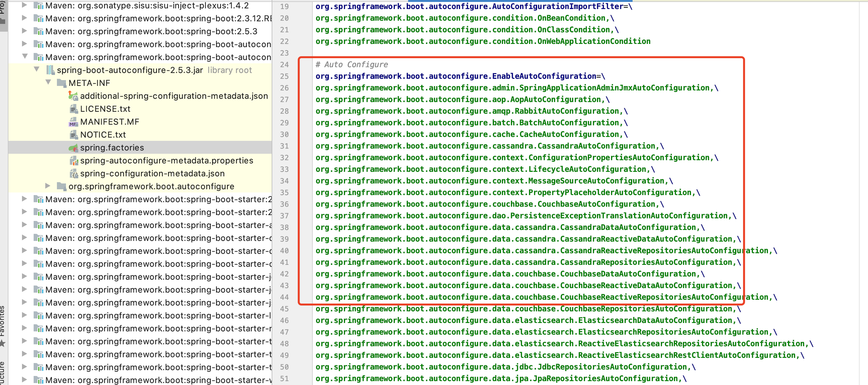This screenshot has height=385, width=868.
Task: Click the spring-configuration-metadata.json file icon
Action: pyautogui.click(x=73, y=174)
